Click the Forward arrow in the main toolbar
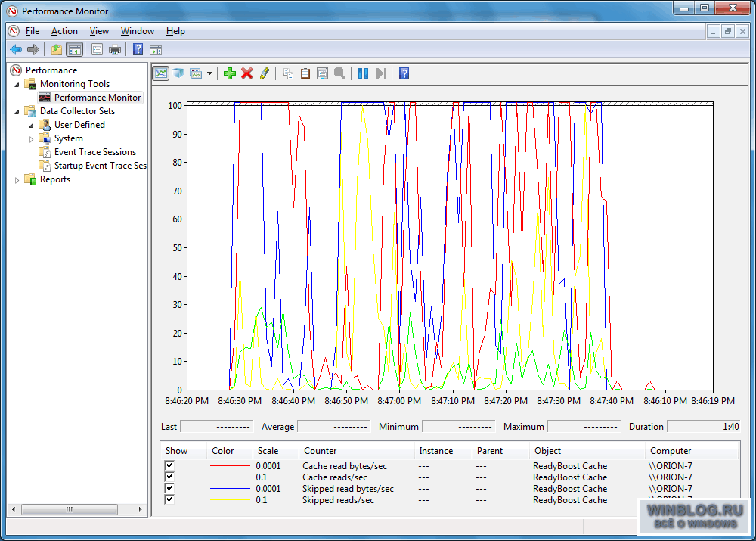Viewport: 756px width, 541px height. [33, 49]
